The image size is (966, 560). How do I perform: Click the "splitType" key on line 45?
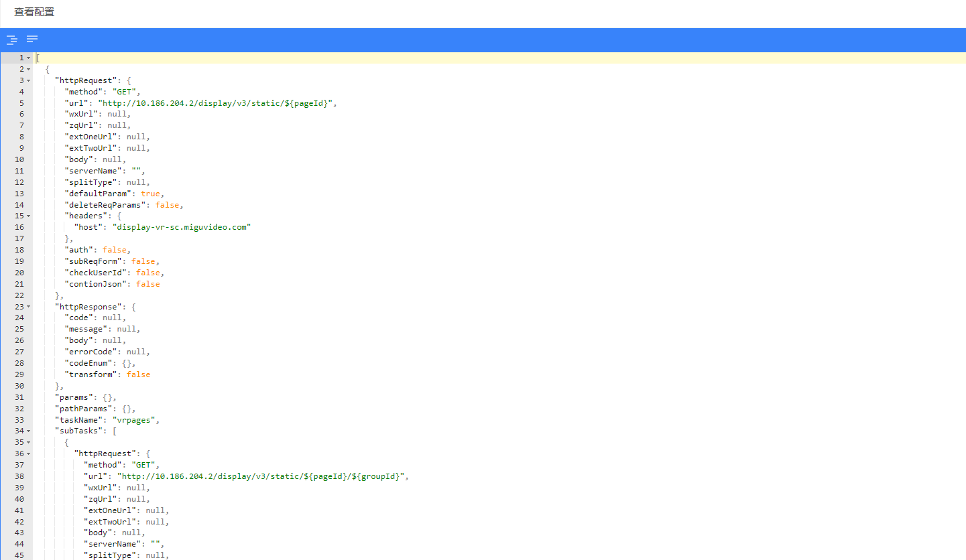(x=111, y=555)
